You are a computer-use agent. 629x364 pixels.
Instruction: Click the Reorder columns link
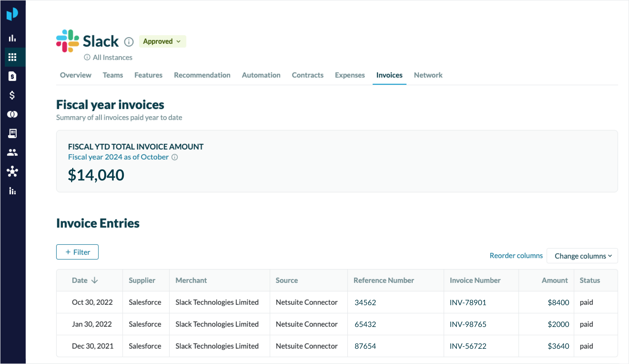pyautogui.click(x=516, y=256)
